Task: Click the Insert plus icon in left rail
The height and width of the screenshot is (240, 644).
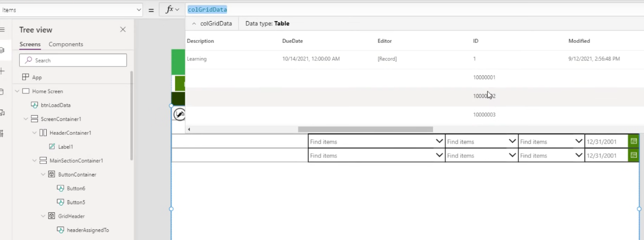Action: pos(2,71)
